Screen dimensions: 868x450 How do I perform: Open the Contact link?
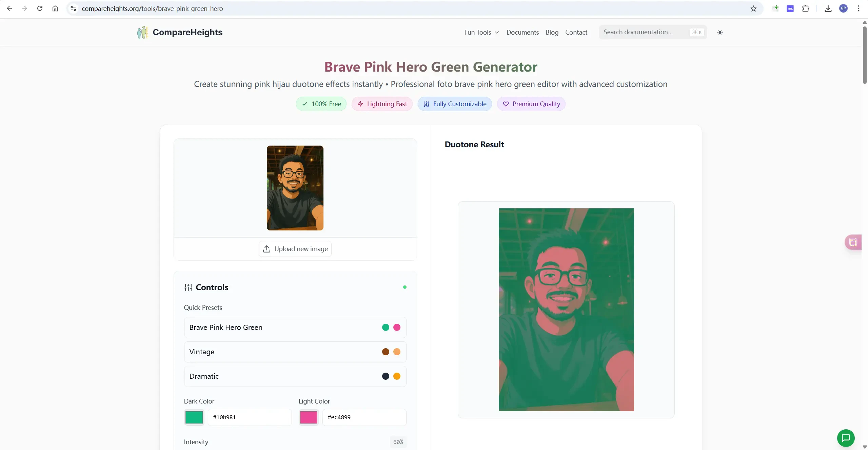point(576,32)
